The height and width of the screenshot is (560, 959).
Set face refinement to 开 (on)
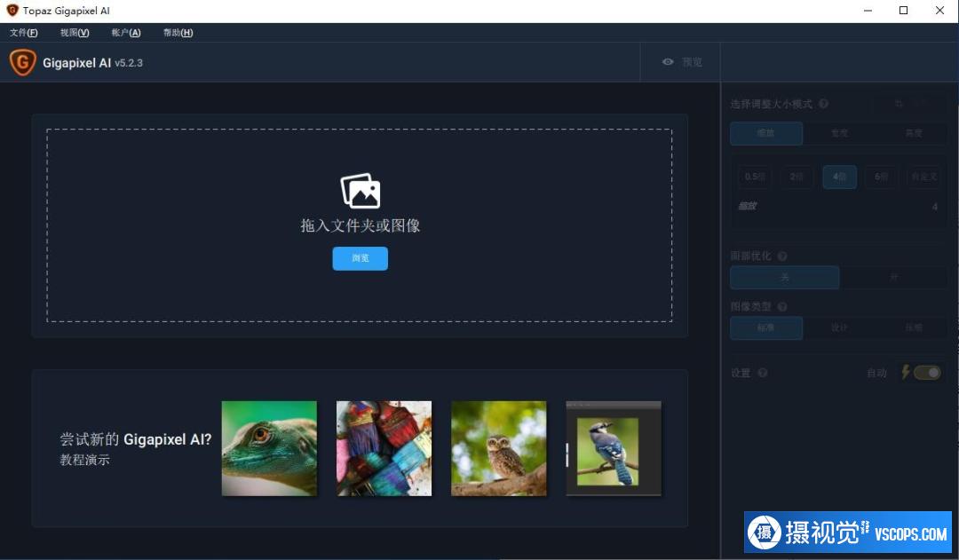coord(893,278)
